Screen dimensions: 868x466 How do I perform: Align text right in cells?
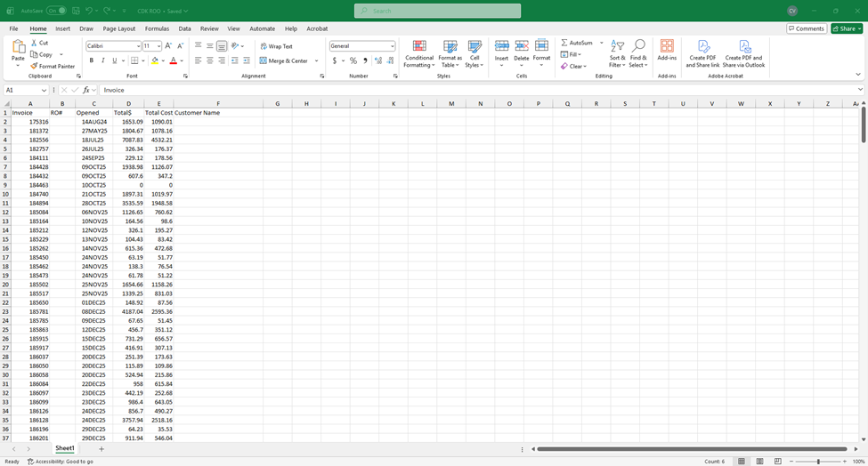(x=222, y=60)
